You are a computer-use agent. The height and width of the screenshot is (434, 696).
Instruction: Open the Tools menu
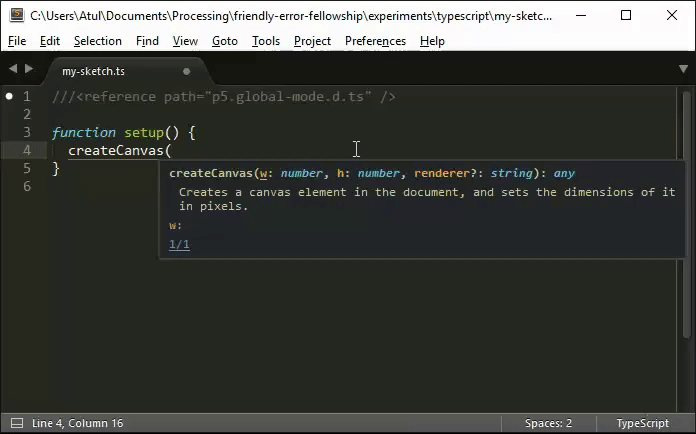266,41
